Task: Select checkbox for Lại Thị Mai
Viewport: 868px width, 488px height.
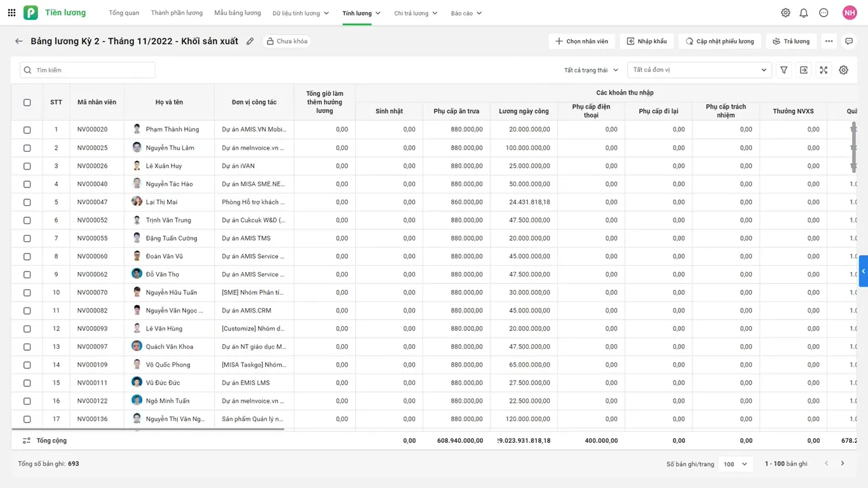Action: (x=27, y=202)
